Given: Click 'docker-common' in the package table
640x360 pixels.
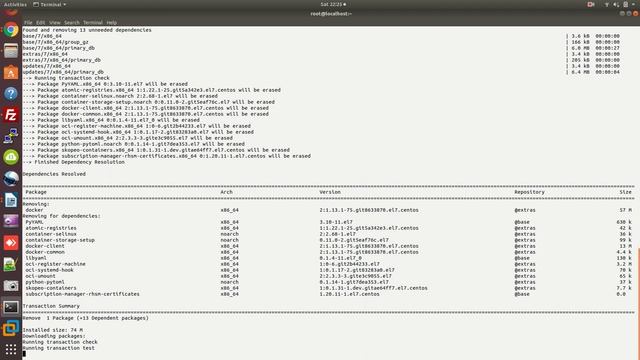Looking at the screenshot, I should point(45,252).
